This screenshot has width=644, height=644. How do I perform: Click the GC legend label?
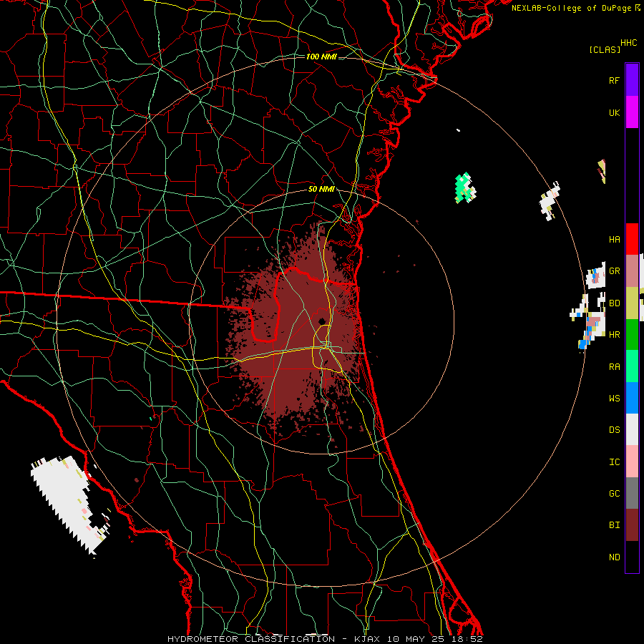(614, 494)
